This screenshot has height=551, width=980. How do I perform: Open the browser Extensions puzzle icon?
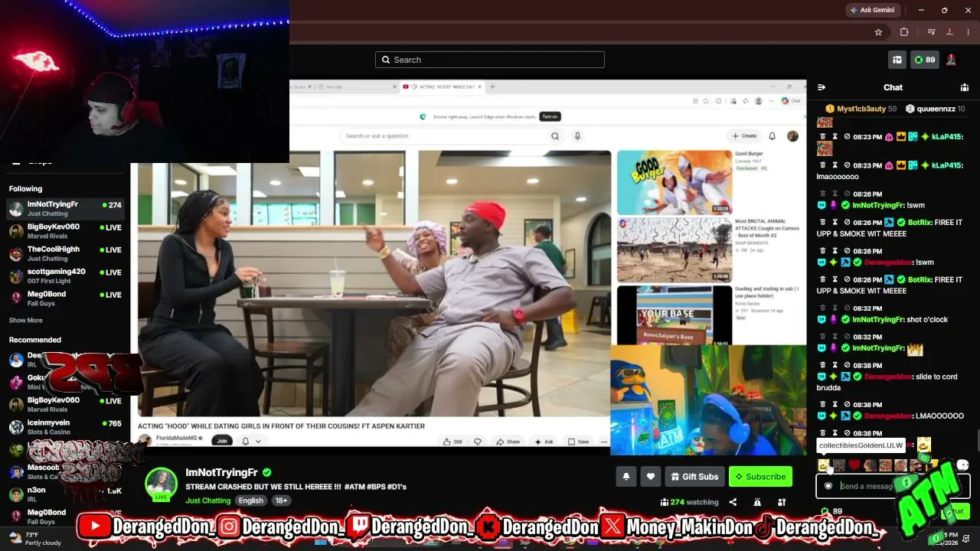904,32
